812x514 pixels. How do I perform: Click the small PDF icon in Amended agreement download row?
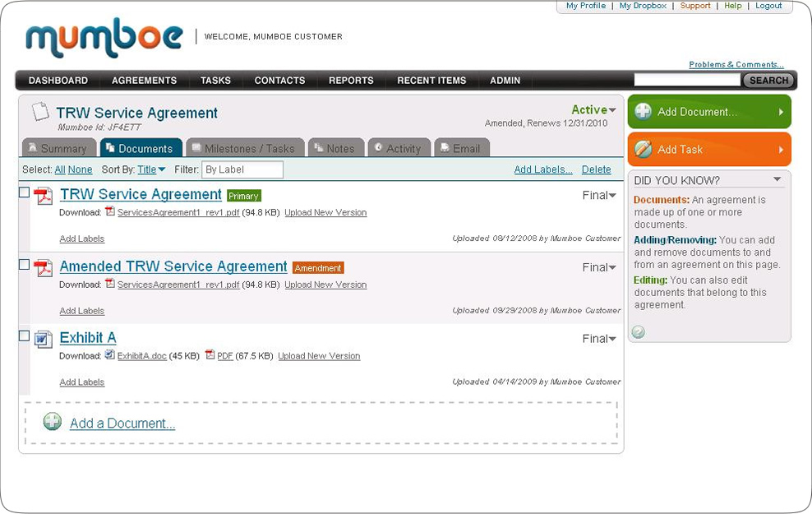(110, 284)
